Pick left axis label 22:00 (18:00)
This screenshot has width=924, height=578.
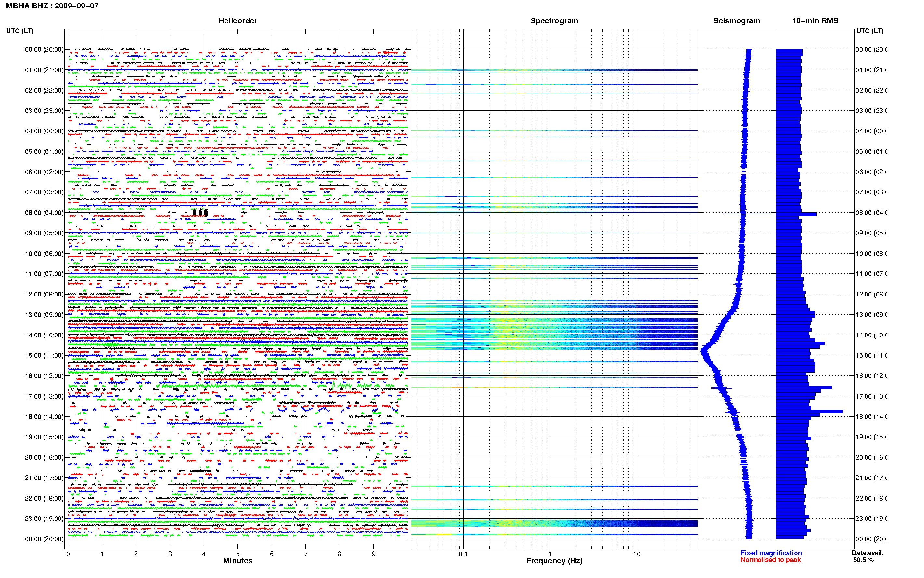[44, 498]
